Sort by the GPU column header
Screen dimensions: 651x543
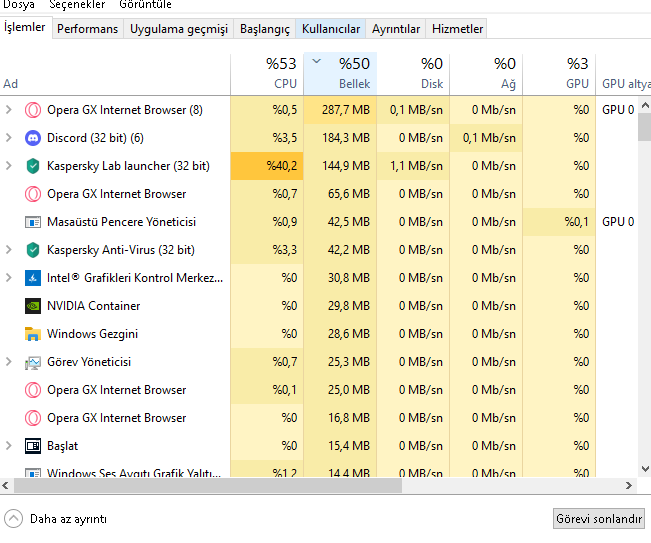559,74
